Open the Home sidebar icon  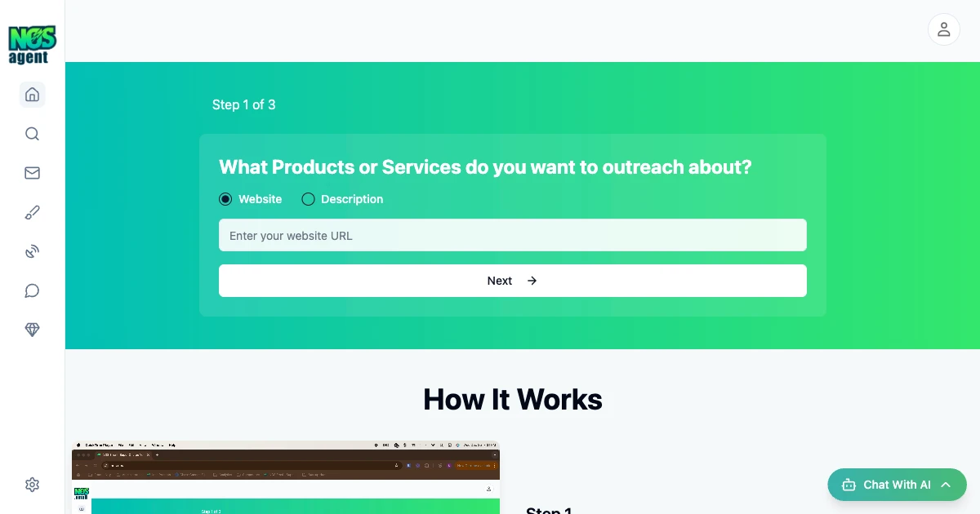tap(33, 95)
